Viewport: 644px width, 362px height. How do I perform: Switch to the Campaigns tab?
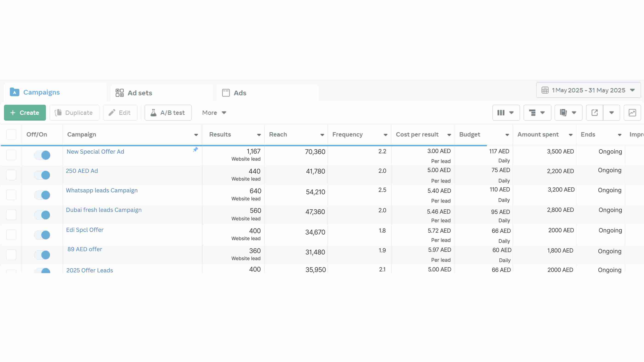[55, 92]
